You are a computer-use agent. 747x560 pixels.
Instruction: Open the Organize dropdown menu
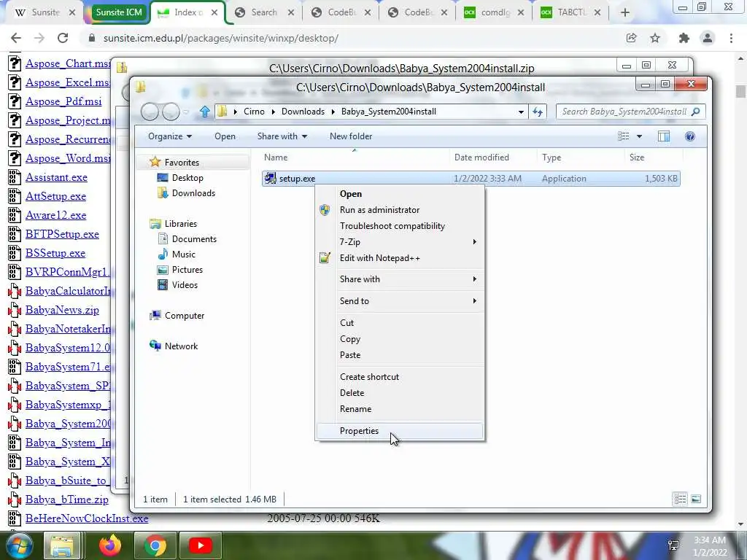coord(169,136)
